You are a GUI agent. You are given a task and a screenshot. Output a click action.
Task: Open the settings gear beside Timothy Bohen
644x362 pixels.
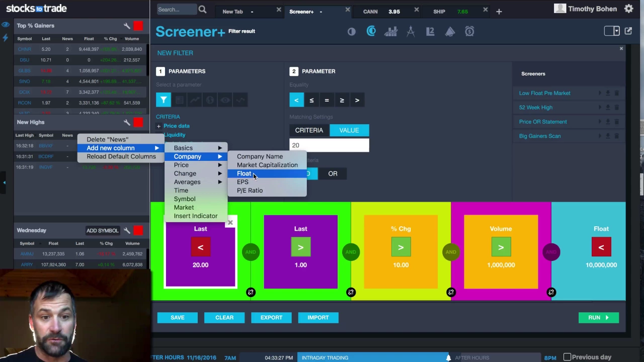[628, 9]
